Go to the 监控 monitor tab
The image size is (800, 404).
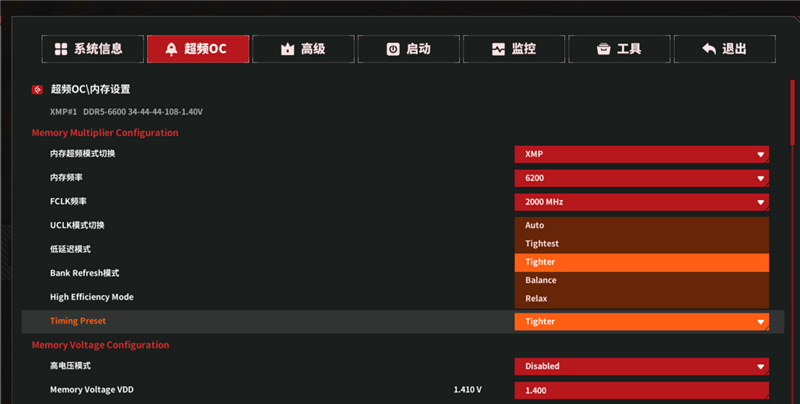pos(514,49)
